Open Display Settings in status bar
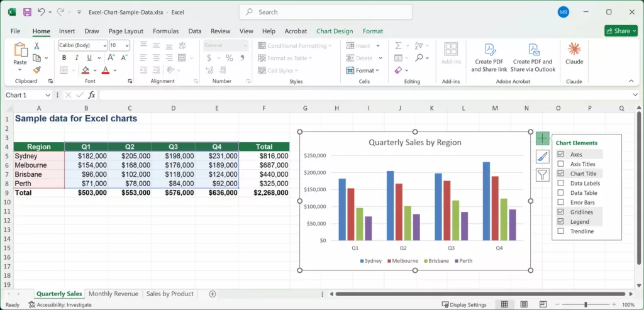Screen dimensions: 644x310 464,305
